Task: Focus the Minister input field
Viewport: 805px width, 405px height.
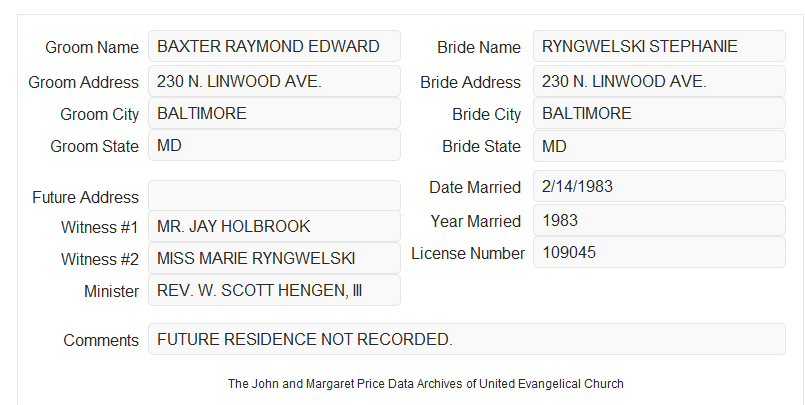Action: pos(274,290)
